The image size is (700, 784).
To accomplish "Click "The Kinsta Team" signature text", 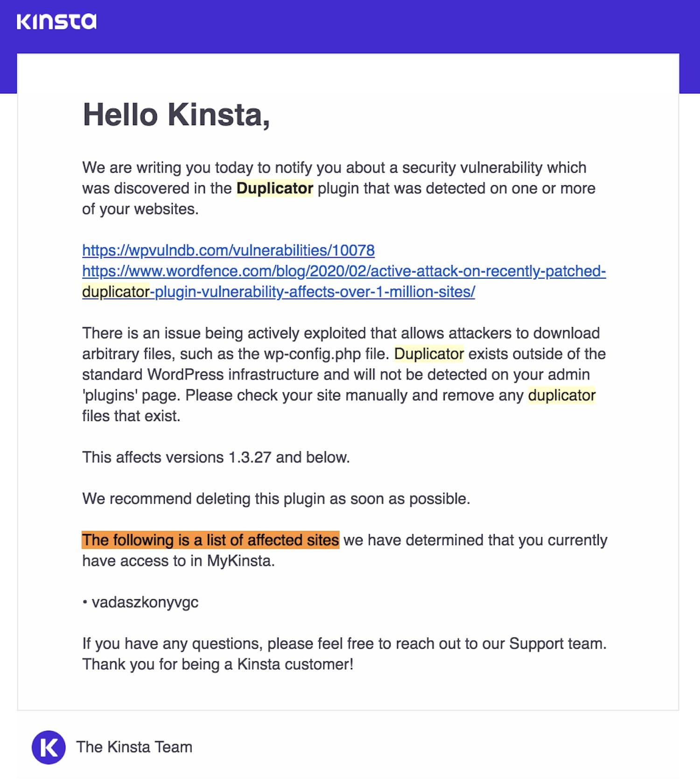I will coord(134,747).
